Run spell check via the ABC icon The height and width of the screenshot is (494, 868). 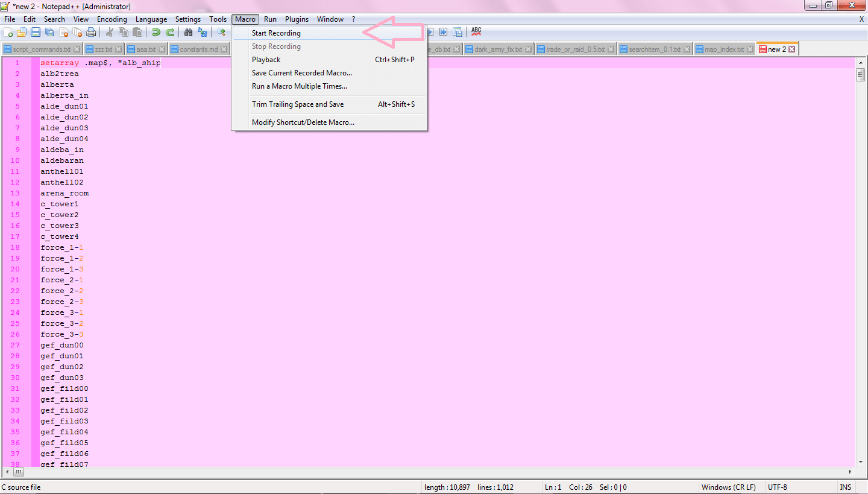pos(476,31)
